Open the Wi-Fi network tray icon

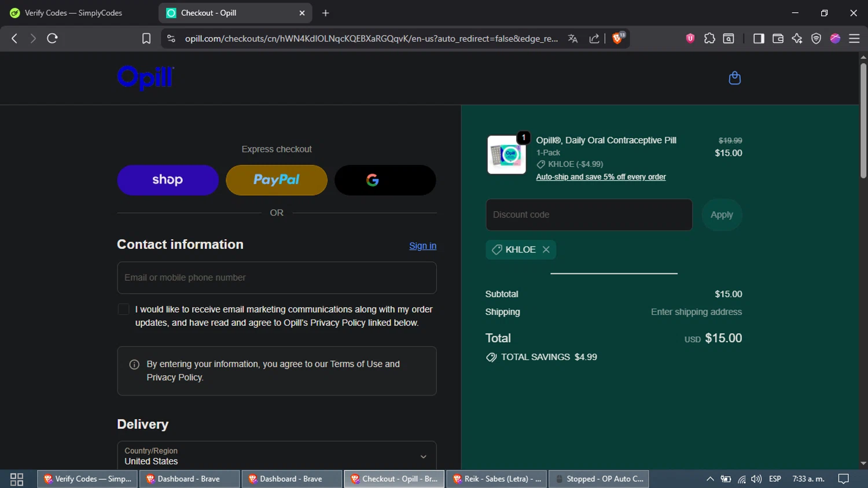pyautogui.click(x=741, y=479)
